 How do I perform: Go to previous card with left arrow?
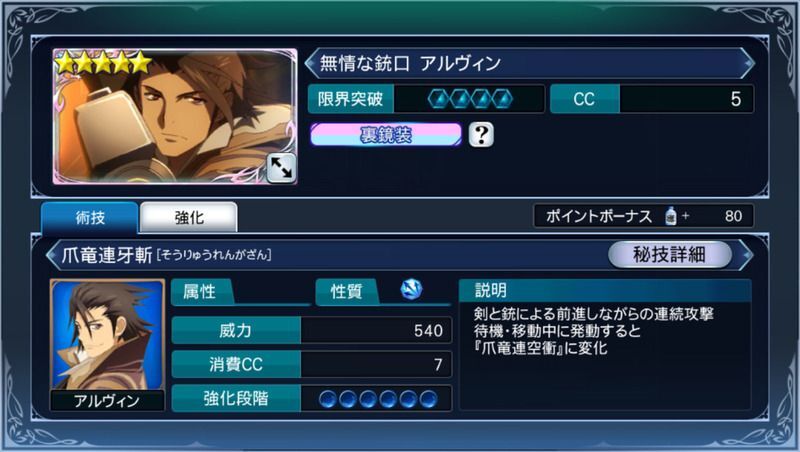tap(310, 63)
